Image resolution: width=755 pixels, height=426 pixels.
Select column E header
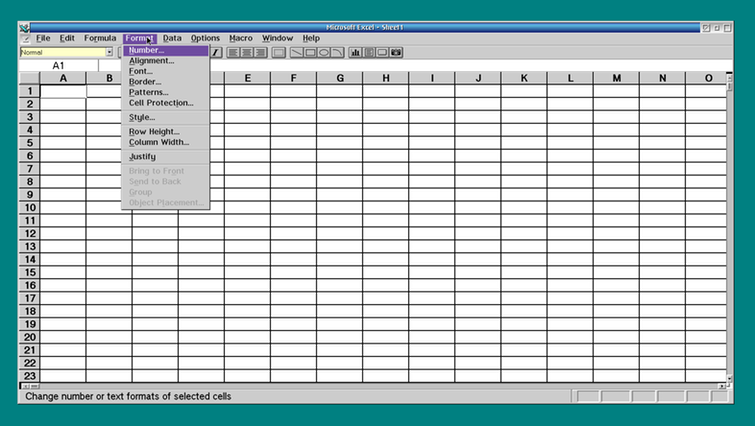[x=247, y=78]
